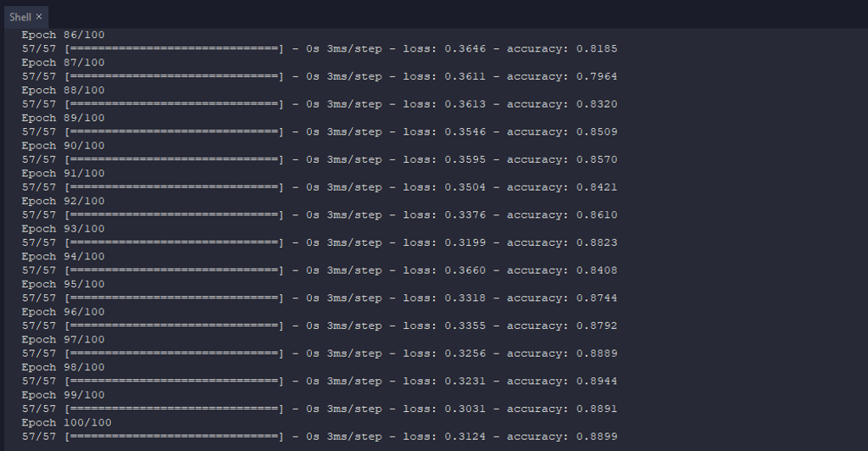Close the Shell tab with the X
Screen dimensions: 868x451
click(39, 17)
